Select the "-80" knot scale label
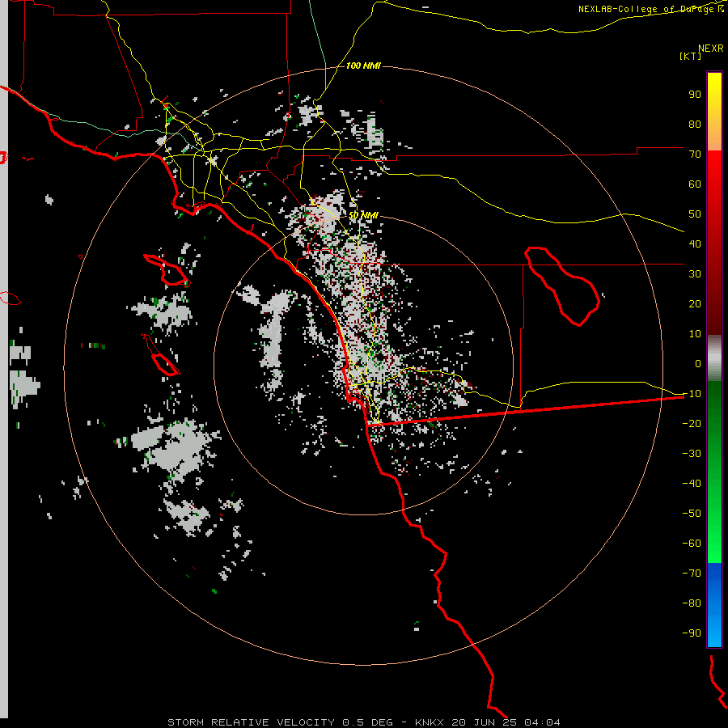 692,603
